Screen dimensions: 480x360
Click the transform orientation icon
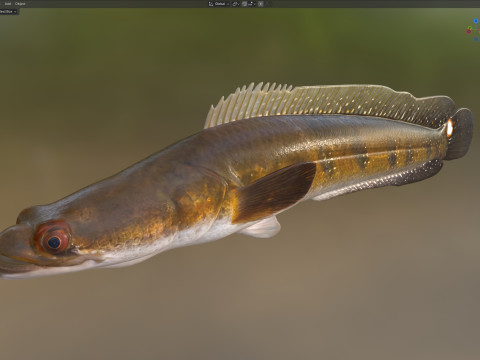coord(211,4)
